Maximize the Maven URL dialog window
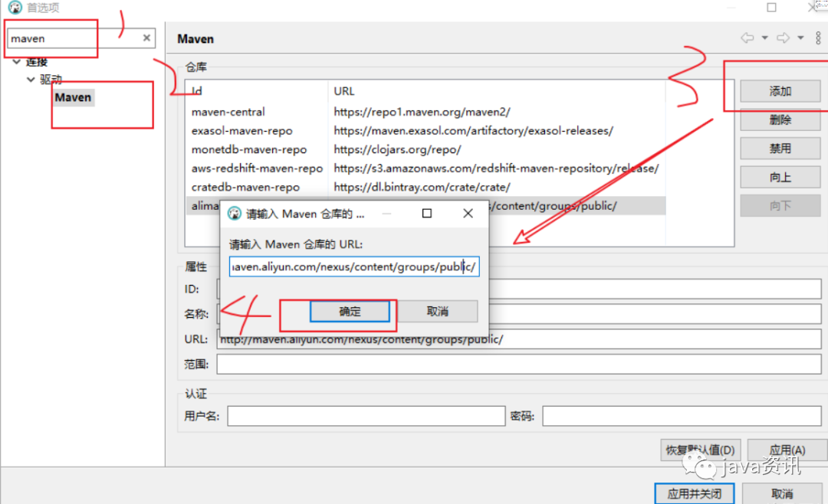 pyautogui.click(x=427, y=213)
